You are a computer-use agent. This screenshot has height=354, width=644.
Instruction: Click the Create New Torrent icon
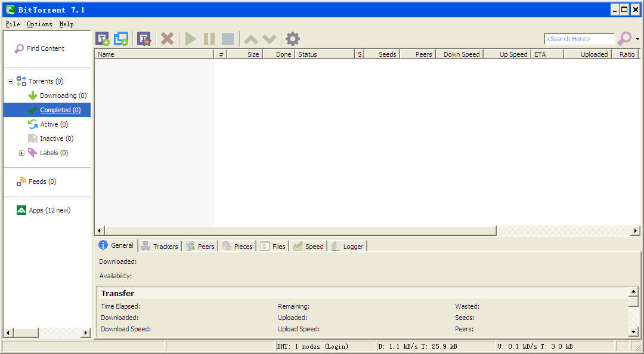(144, 39)
